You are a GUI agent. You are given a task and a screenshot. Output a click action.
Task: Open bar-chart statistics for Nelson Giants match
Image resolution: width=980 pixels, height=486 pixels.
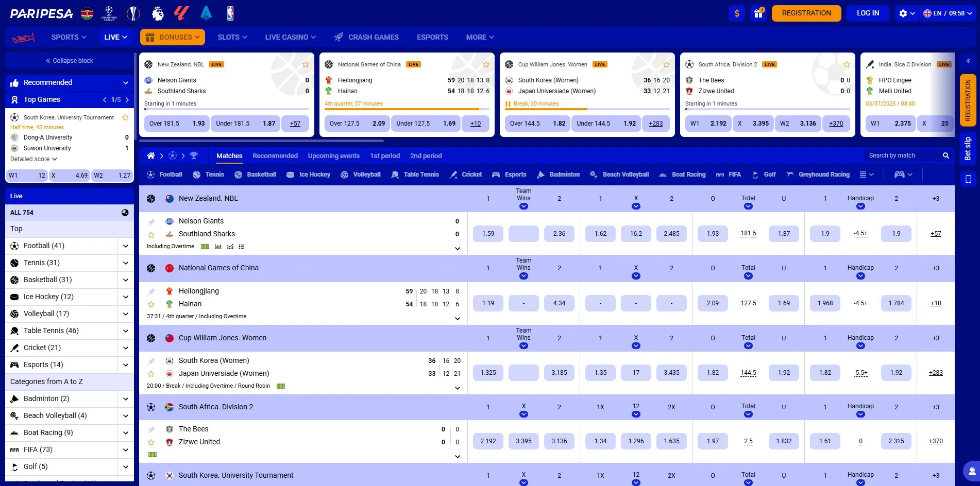(x=218, y=247)
